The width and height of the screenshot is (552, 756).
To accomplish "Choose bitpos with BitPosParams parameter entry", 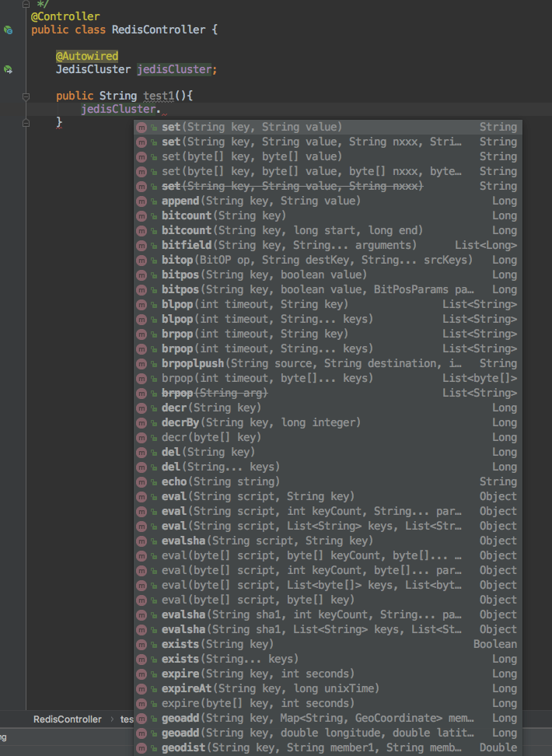I will (328, 290).
